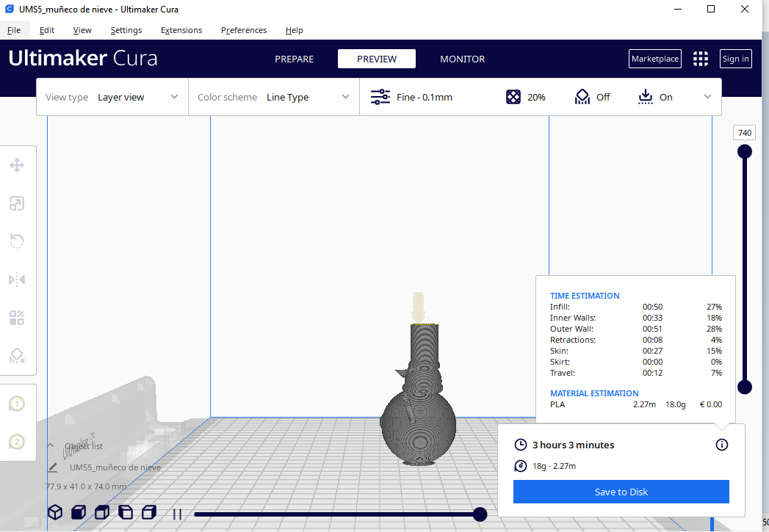This screenshot has height=532, width=769.
Task: Click the infill 20% icon
Action: coord(513,97)
